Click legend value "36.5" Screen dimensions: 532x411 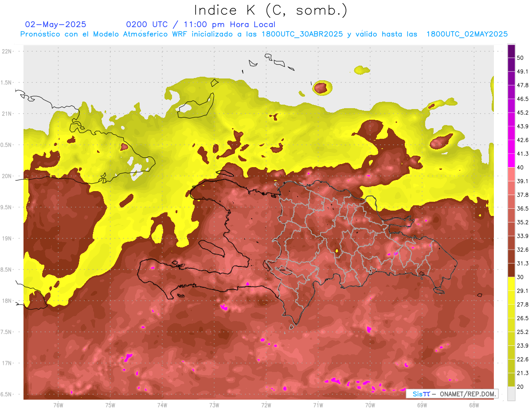click(x=522, y=208)
